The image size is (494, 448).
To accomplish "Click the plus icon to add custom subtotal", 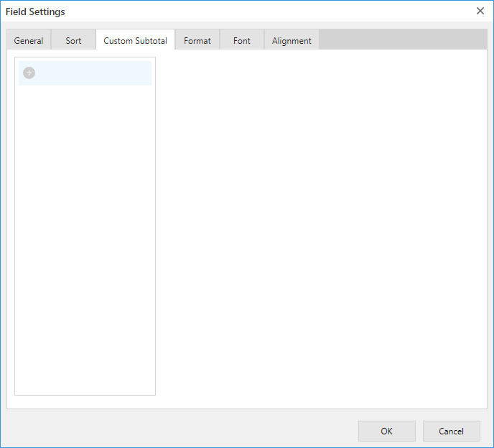I will (x=29, y=73).
